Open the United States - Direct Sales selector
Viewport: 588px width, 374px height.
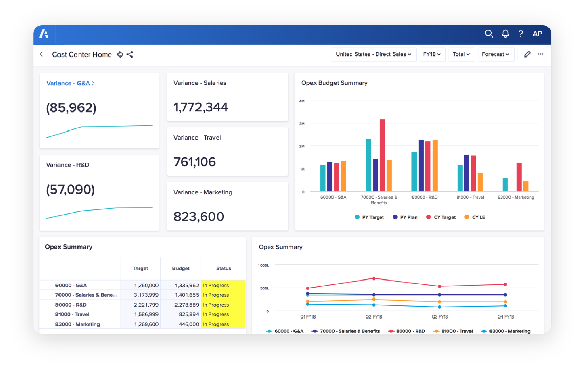click(x=374, y=54)
